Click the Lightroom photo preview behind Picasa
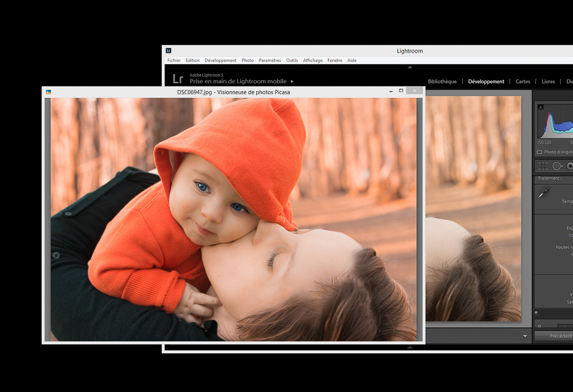The image size is (573, 392). pyautogui.click(x=473, y=209)
